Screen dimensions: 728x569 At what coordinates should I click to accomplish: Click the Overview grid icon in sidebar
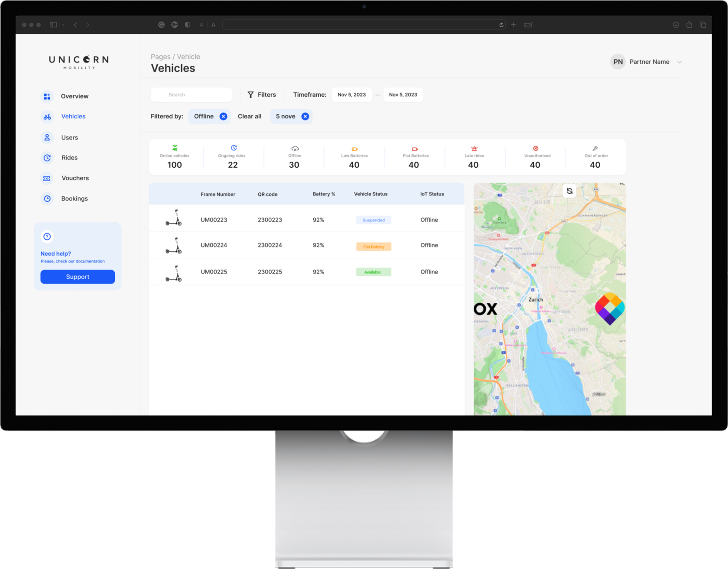click(47, 96)
